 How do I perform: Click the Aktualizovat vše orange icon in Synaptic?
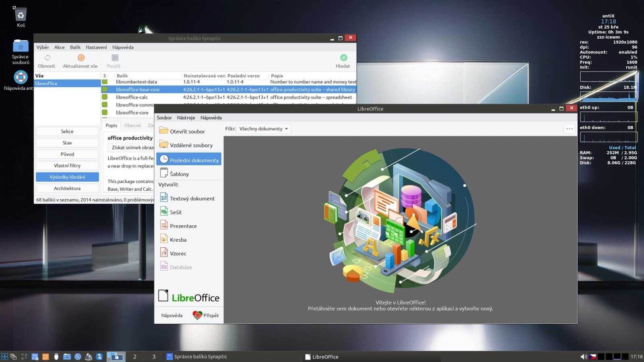(x=81, y=58)
